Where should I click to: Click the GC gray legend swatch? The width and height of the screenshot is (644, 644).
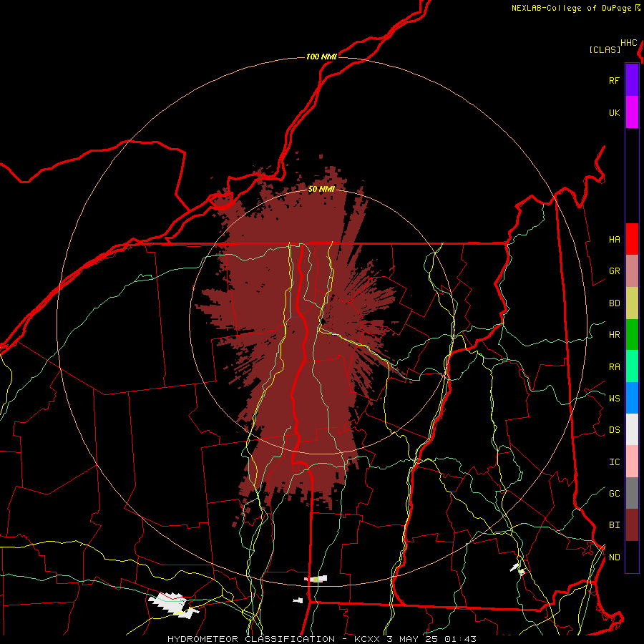click(632, 493)
